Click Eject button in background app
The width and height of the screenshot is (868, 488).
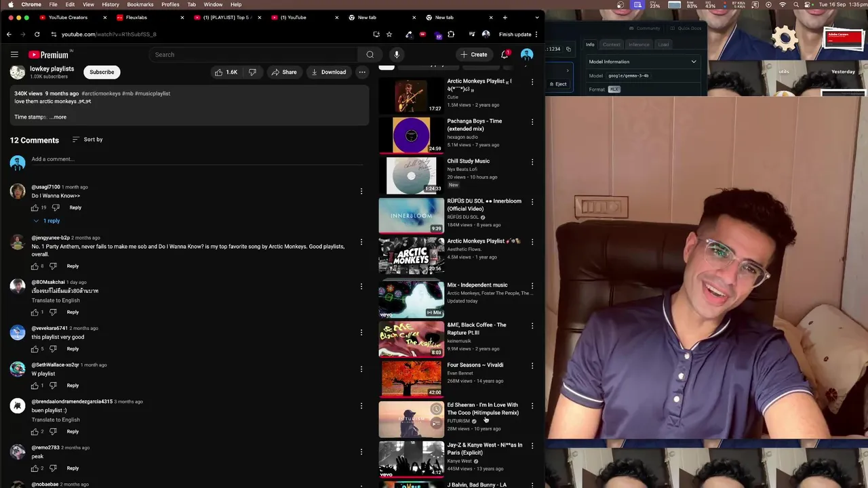click(557, 84)
